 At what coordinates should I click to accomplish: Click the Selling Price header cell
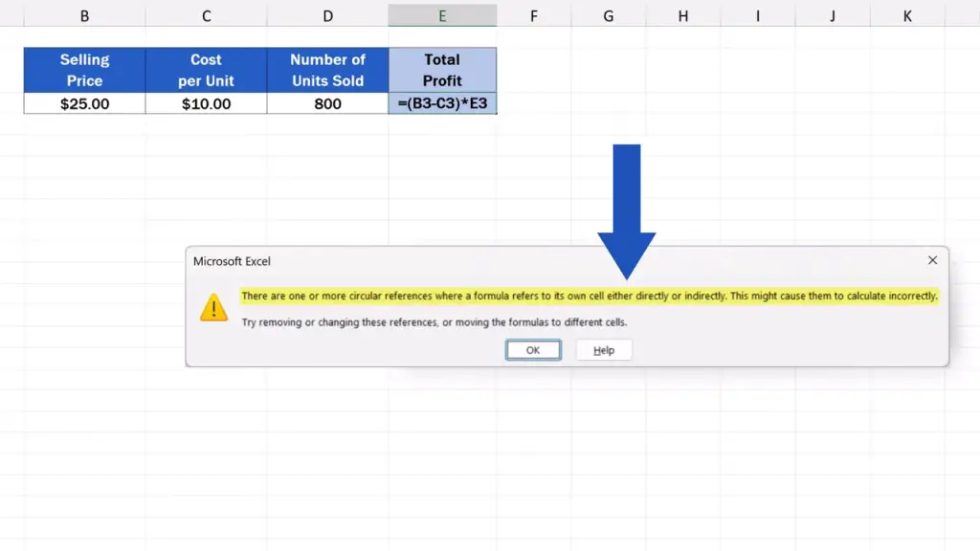click(x=84, y=70)
